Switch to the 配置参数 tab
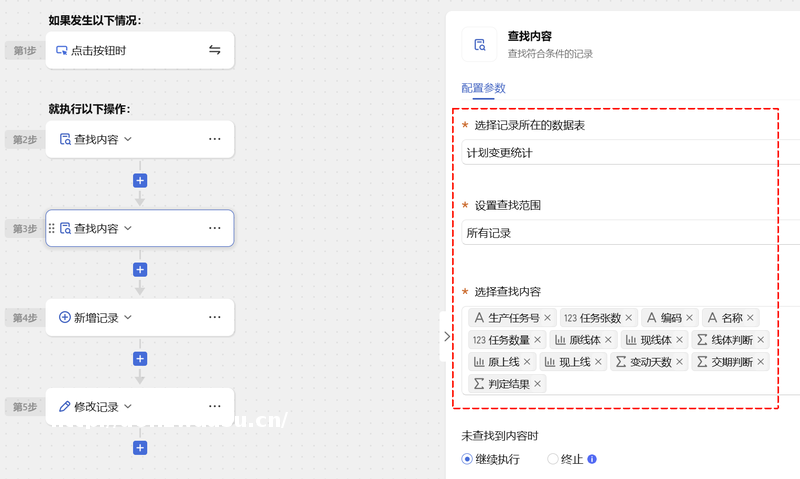The height and width of the screenshot is (479, 800). (484, 88)
